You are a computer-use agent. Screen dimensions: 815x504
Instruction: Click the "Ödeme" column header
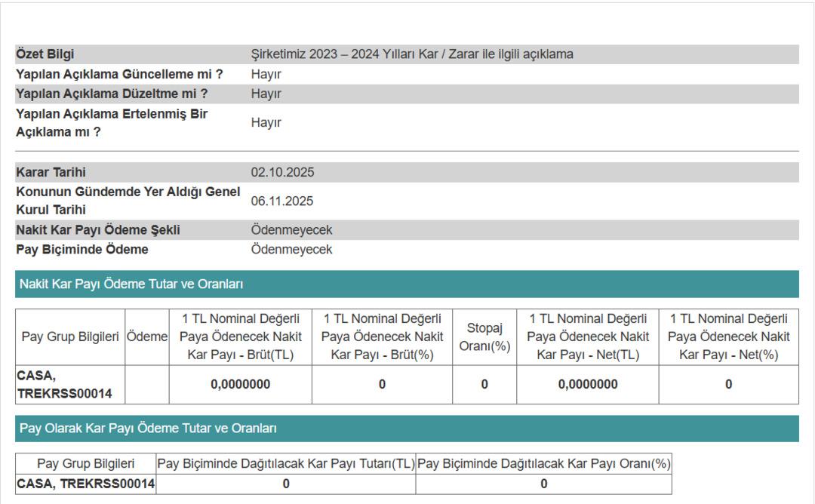147,337
